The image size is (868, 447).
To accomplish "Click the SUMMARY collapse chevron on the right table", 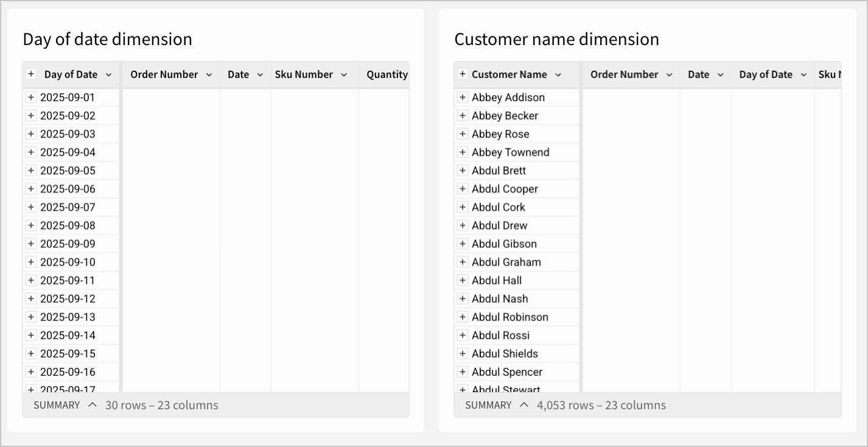I will (523, 404).
